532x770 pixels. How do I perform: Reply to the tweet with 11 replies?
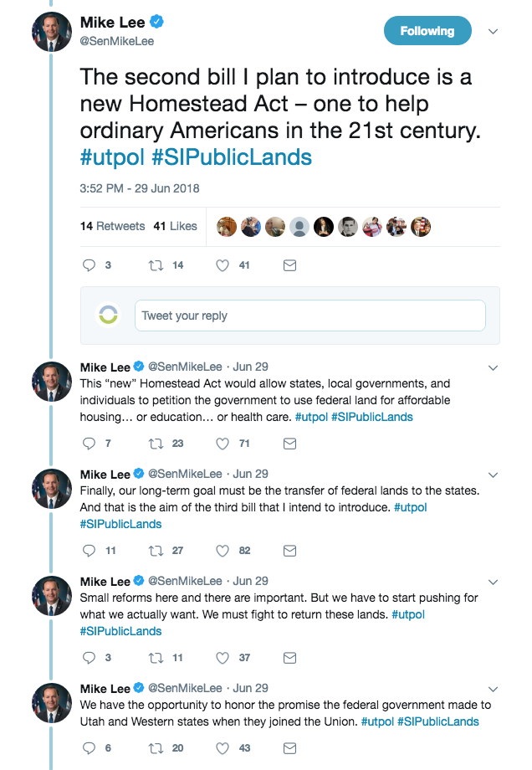[89, 551]
